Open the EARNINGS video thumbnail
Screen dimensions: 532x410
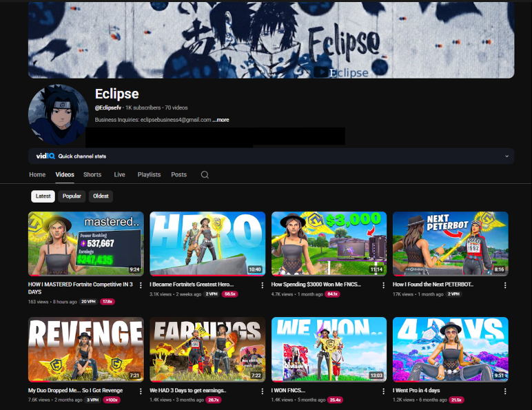(x=207, y=349)
